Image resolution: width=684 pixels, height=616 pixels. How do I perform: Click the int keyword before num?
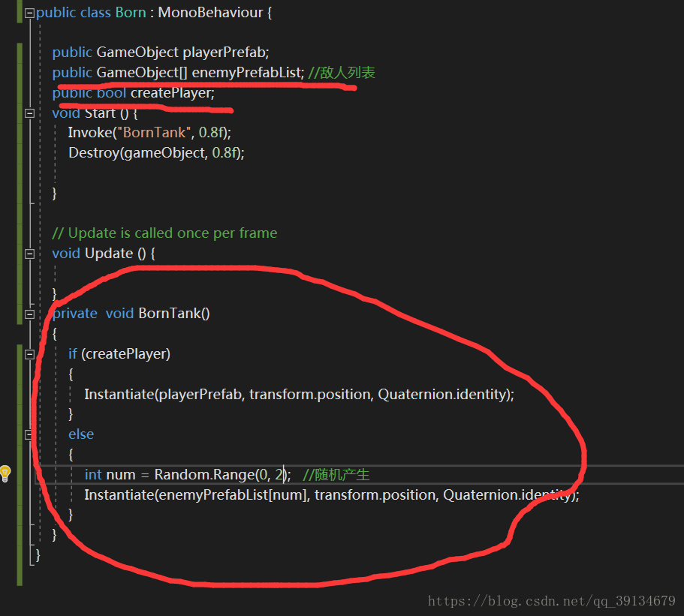pyautogui.click(x=93, y=474)
